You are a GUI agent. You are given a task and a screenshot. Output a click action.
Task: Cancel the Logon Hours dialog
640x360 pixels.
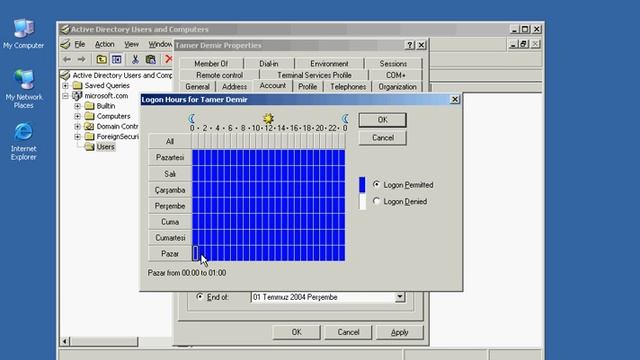[382, 138]
